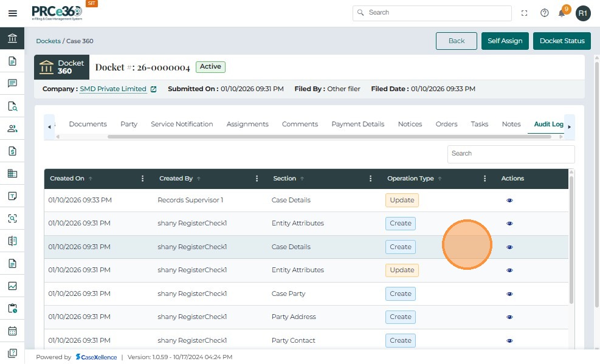Toggle fullscreen mode icon in header

tap(525, 13)
